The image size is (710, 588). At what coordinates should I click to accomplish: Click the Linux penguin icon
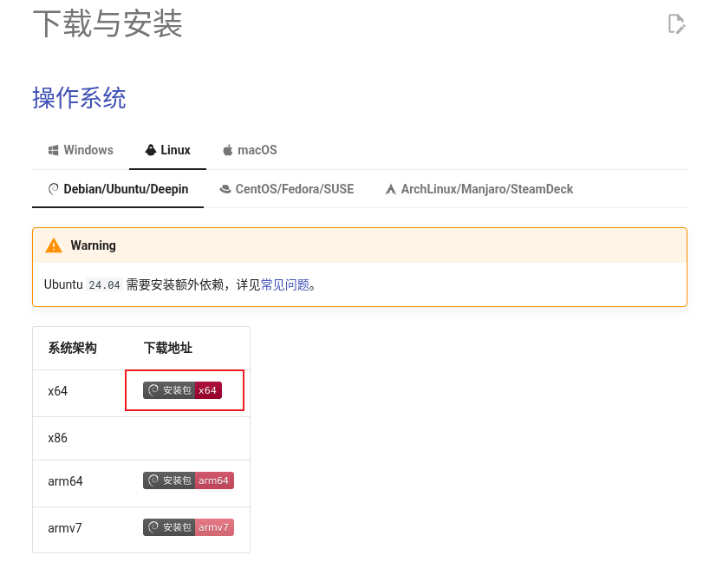click(150, 150)
